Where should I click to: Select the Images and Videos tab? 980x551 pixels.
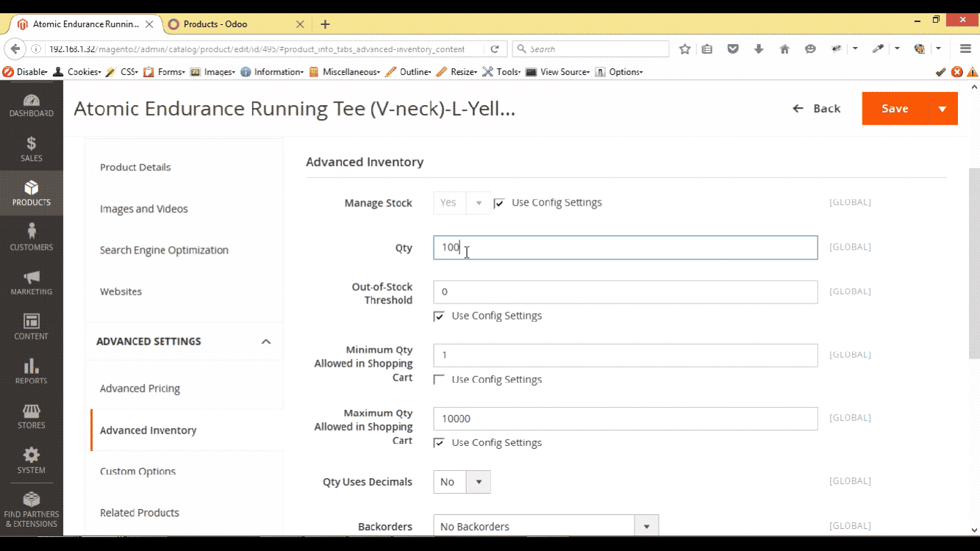[x=144, y=209]
